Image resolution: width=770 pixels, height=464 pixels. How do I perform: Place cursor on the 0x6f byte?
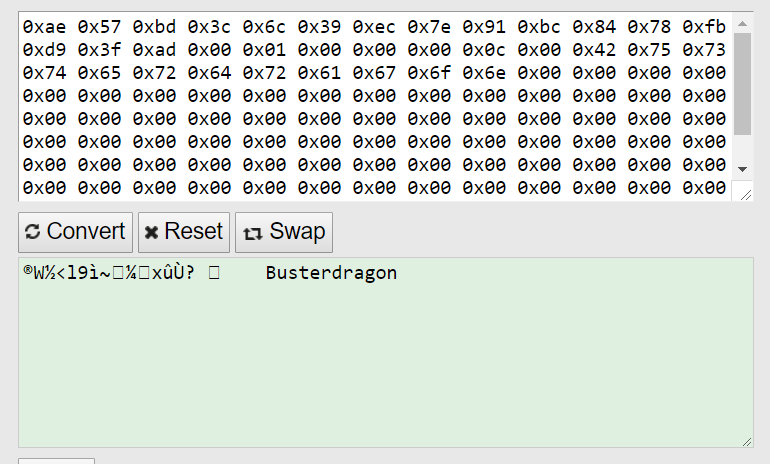(x=429, y=73)
